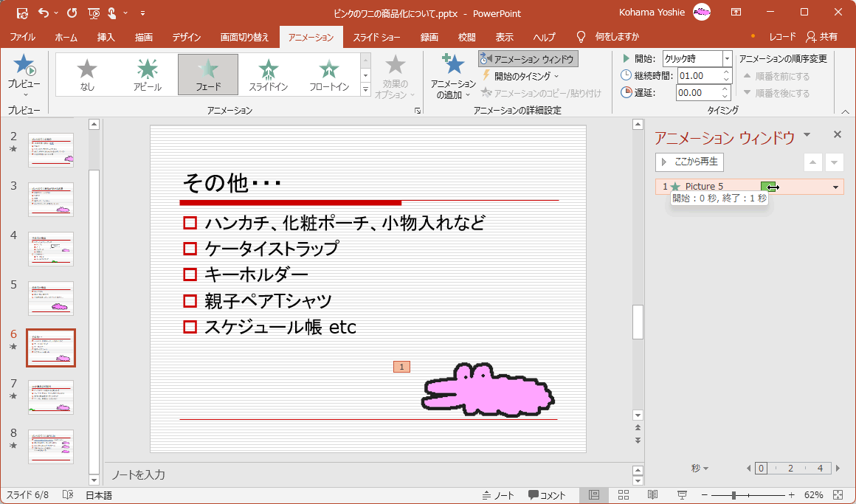Save the presentation with the save icon
Screen dimensions: 856x504
(x=22, y=13)
